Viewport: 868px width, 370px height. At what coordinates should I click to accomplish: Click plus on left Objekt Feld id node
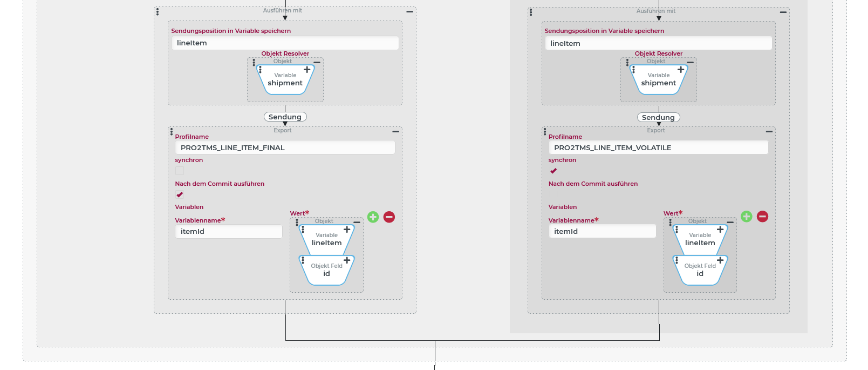tap(347, 260)
